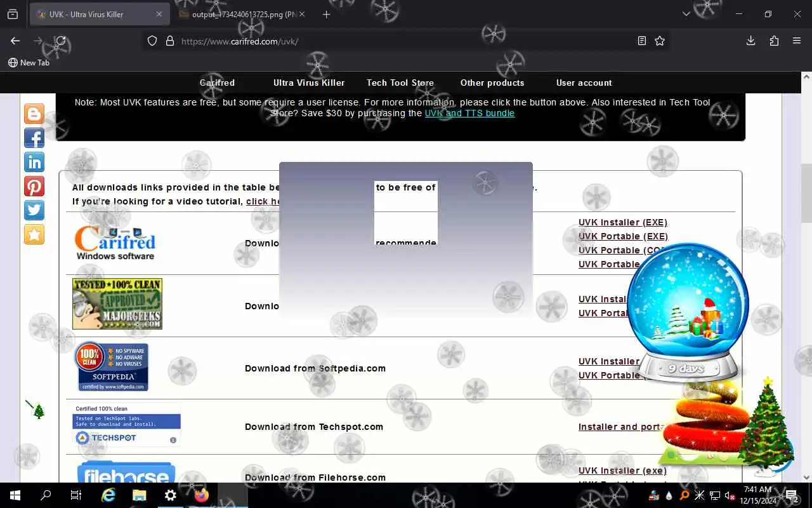The image size is (812, 508).
Task: Reload the page with the refresh icon
Action: [x=61, y=41]
